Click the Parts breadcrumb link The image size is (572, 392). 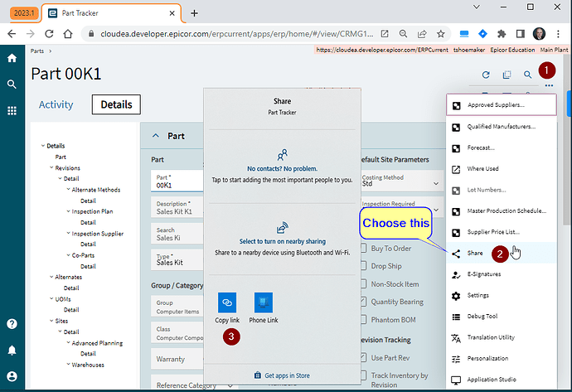(36, 51)
